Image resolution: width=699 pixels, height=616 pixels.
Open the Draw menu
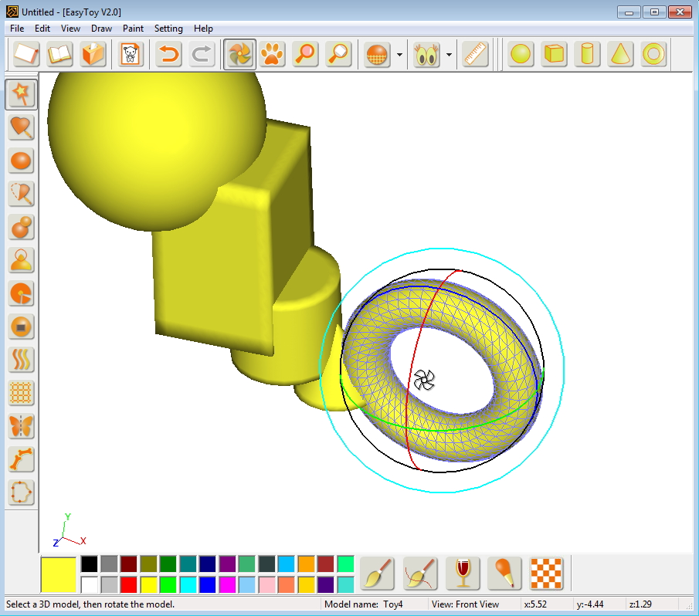(101, 29)
